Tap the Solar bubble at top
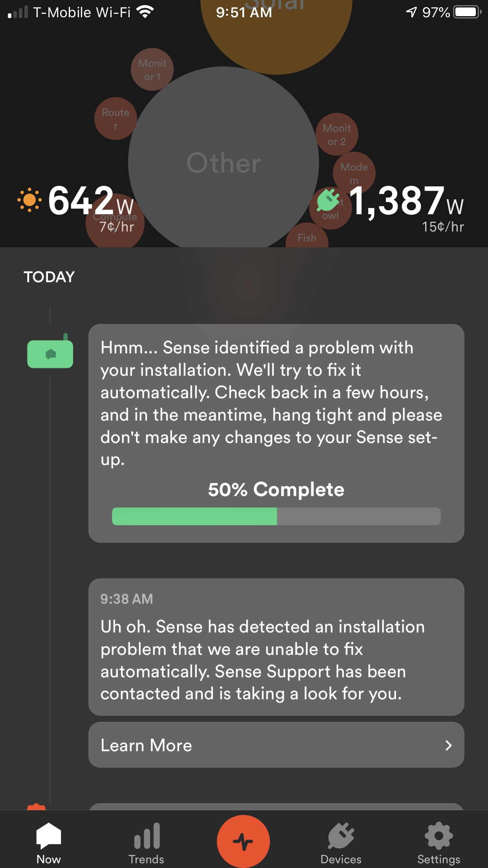 (276, 35)
